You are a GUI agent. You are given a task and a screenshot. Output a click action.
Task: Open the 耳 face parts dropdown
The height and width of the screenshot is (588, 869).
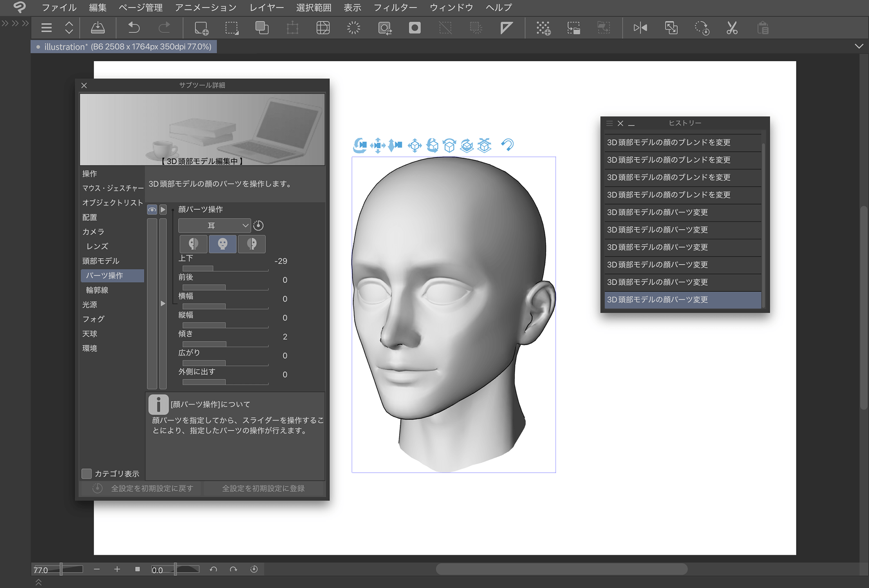tap(215, 226)
